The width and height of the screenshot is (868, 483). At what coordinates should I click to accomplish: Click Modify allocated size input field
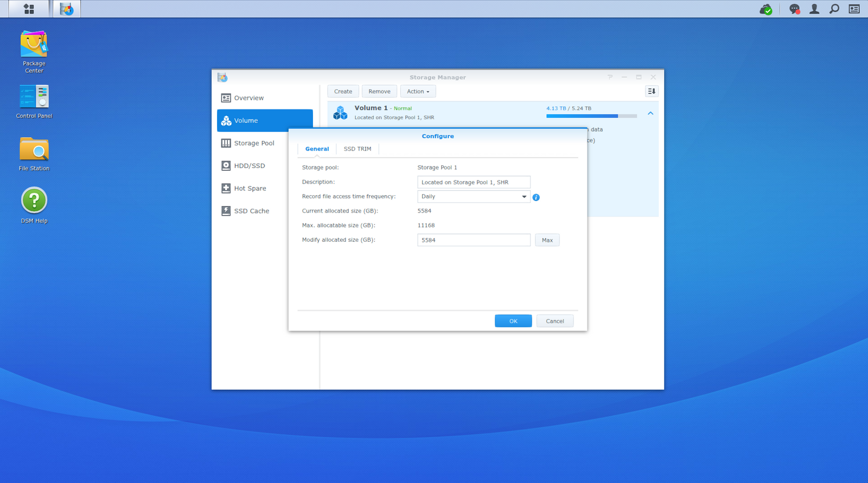[x=474, y=240]
